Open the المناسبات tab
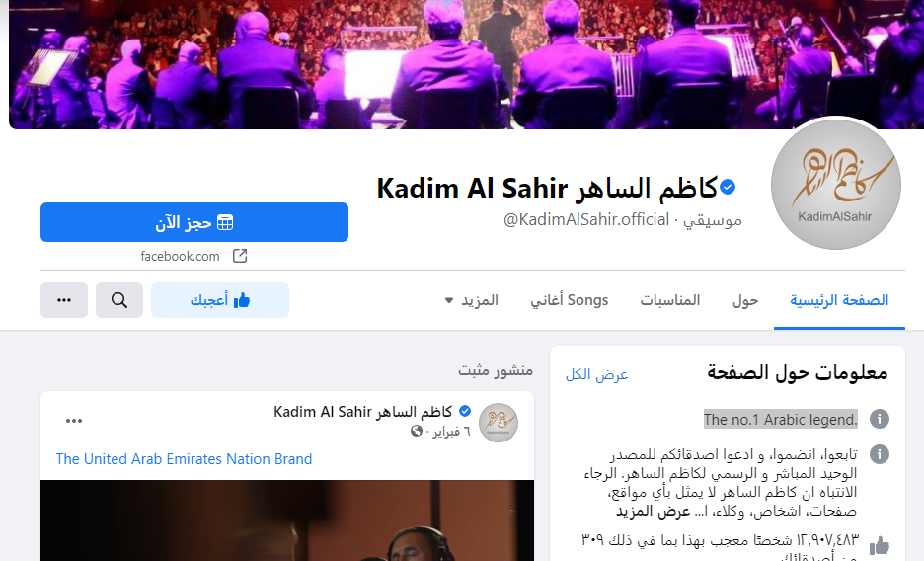This screenshot has width=924, height=561. tap(670, 300)
